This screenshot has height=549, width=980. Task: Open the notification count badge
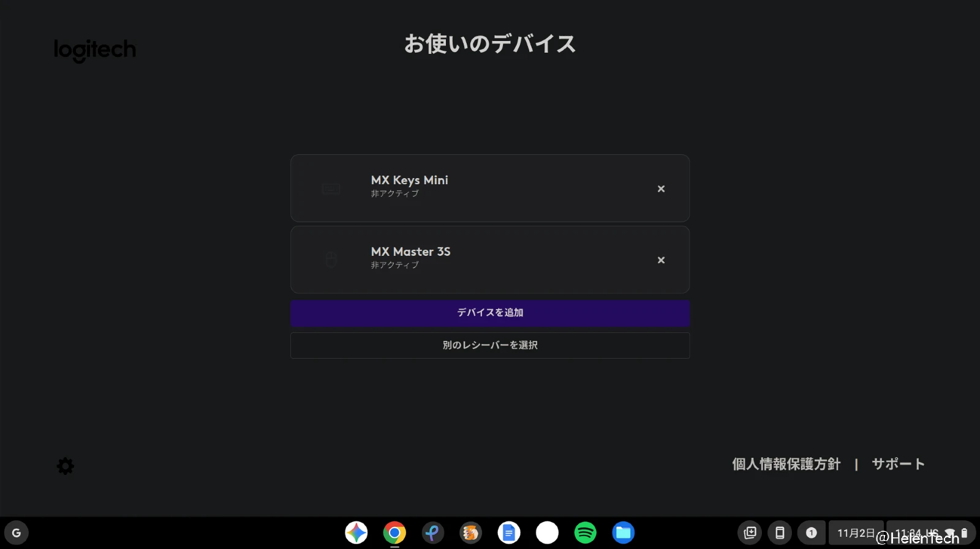pyautogui.click(x=811, y=532)
